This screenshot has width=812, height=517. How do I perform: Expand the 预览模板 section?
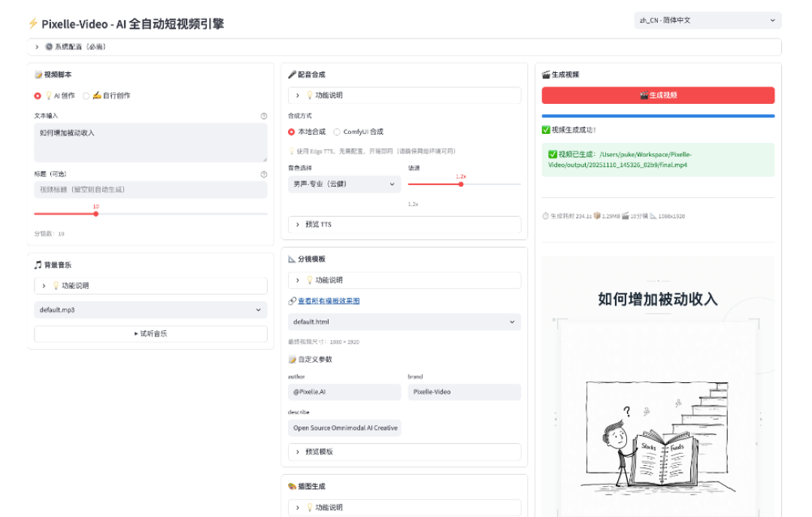pos(404,452)
